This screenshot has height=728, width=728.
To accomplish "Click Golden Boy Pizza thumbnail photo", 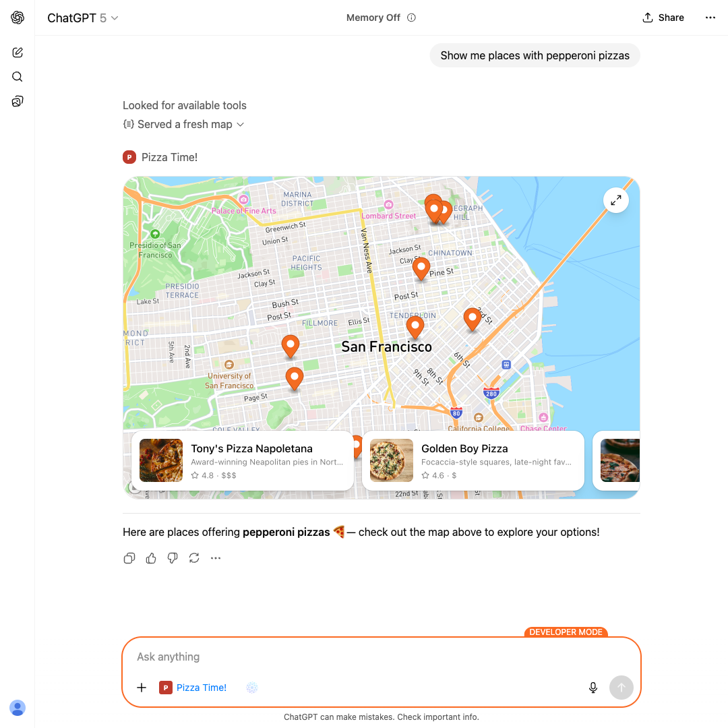I will pyautogui.click(x=392, y=460).
